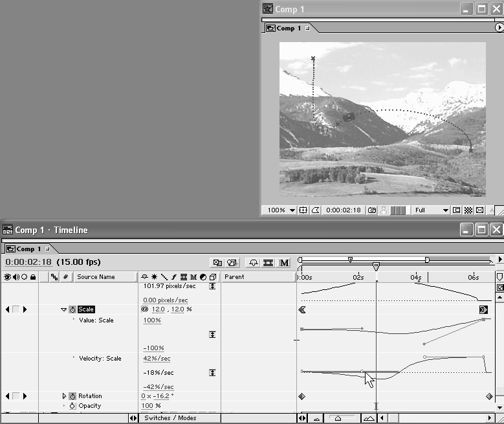Enable motion blur with the M button
The width and height of the screenshot is (504, 424).
(x=284, y=263)
